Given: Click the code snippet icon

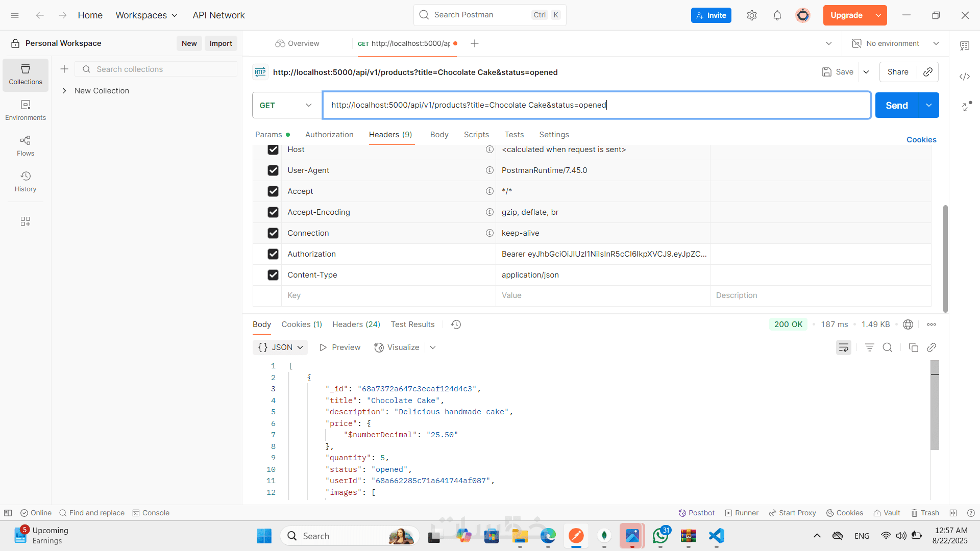Looking at the screenshot, I should coord(964,77).
